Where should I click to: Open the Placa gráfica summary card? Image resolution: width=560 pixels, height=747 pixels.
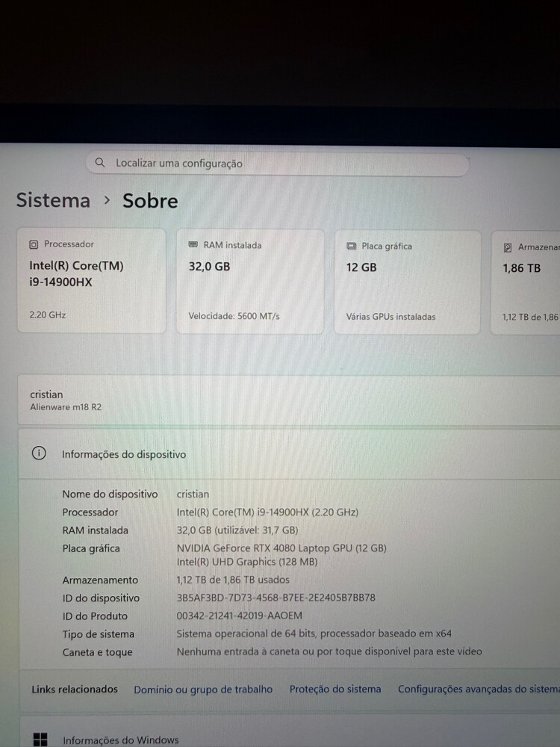[x=408, y=282]
